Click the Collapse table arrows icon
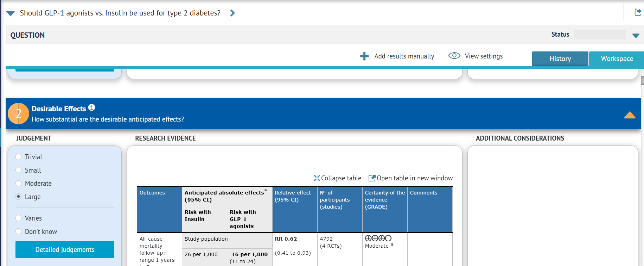Screen dimensions: 644x266 click(317, 178)
